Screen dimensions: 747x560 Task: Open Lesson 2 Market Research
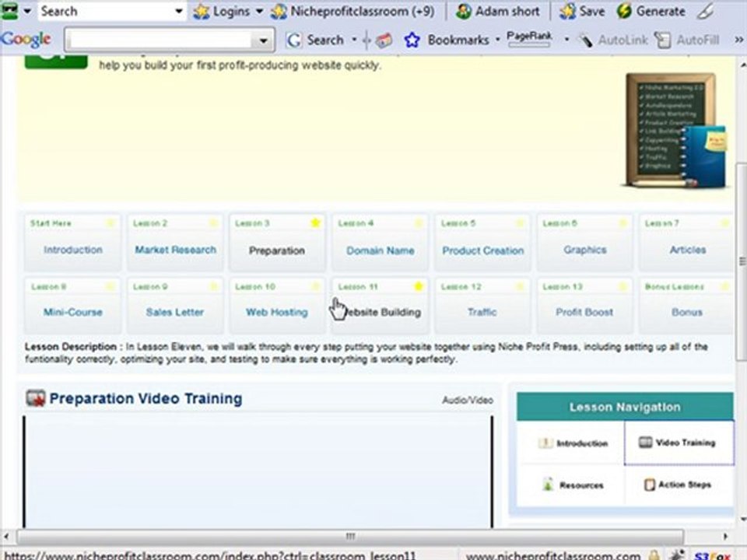[175, 243]
